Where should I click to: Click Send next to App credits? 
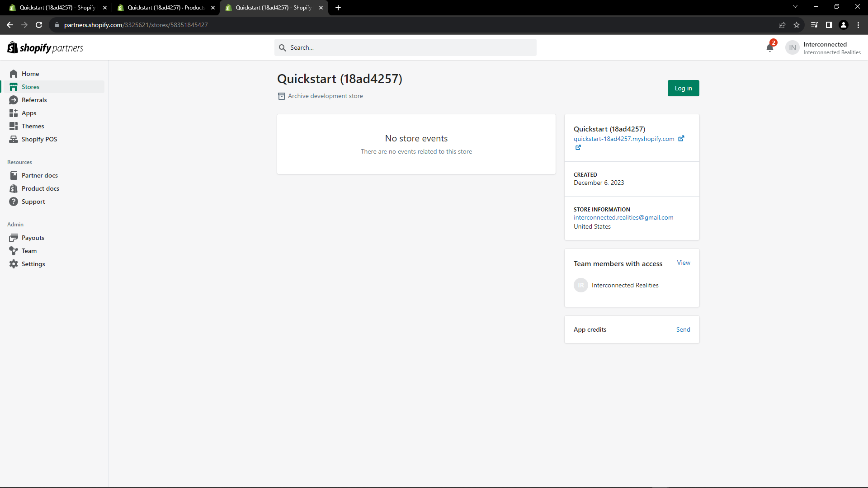pyautogui.click(x=683, y=329)
